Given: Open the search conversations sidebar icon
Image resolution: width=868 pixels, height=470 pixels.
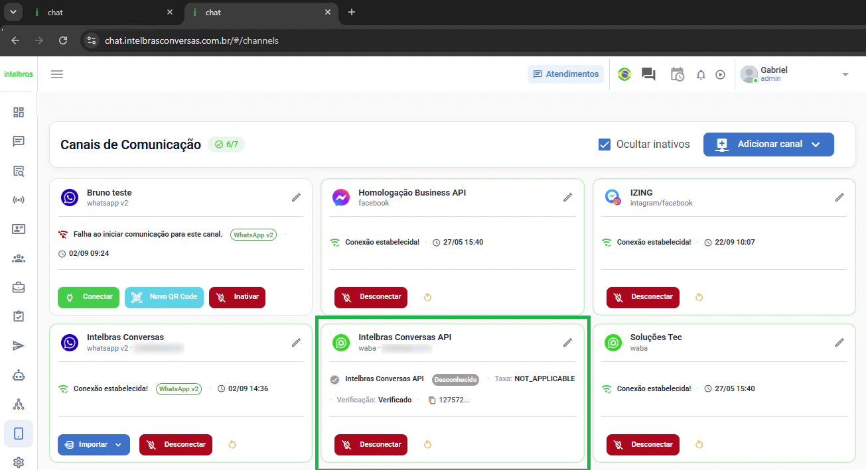Looking at the screenshot, I should click(19, 171).
